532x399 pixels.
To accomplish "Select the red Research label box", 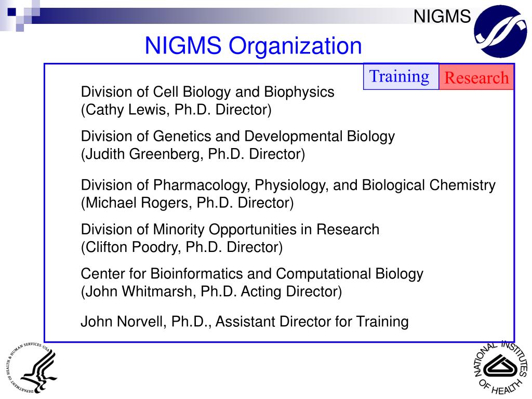I will pos(476,77).
